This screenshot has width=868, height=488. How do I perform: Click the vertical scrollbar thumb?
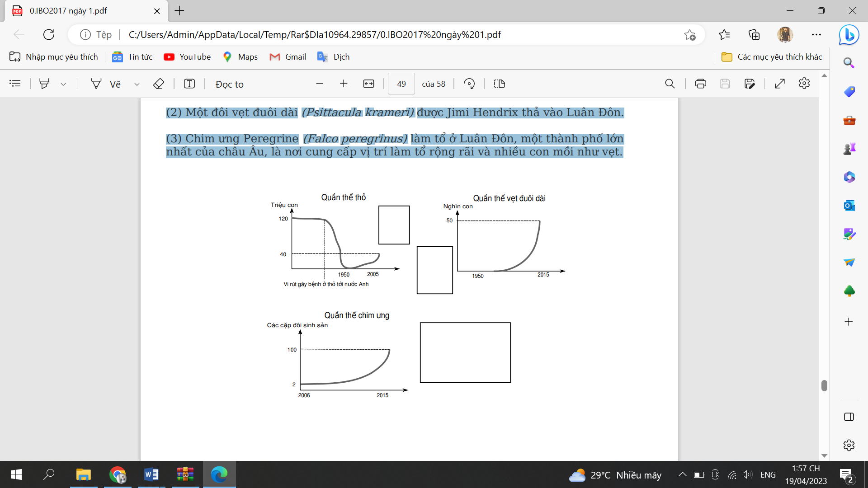[x=824, y=385]
